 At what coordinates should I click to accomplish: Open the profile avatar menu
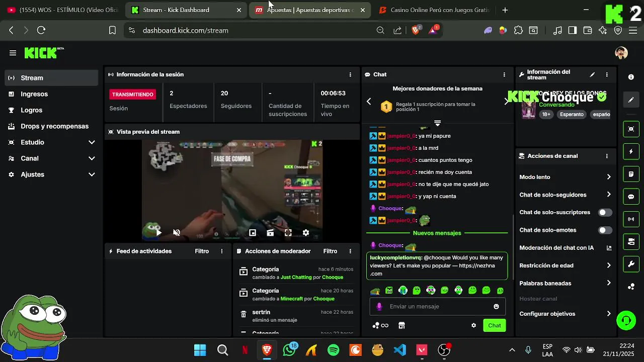point(621,53)
